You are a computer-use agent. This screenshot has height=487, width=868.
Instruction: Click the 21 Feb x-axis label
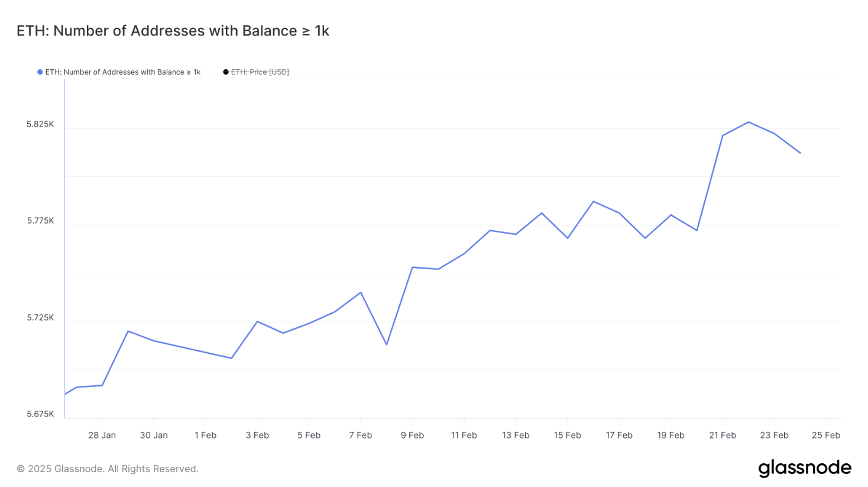(x=723, y=435)
